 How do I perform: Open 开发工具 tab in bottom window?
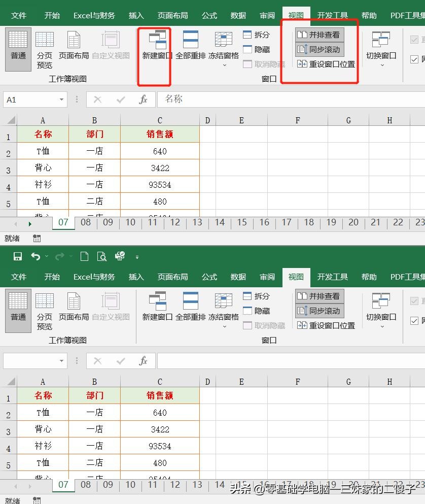(x=333, y=277)
